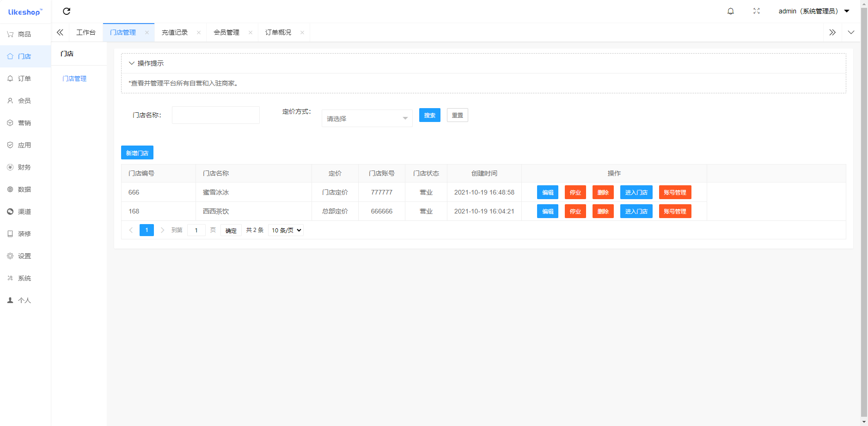
Task: Switch to the 订单概况 tab
Action: [x=278, y=32]
